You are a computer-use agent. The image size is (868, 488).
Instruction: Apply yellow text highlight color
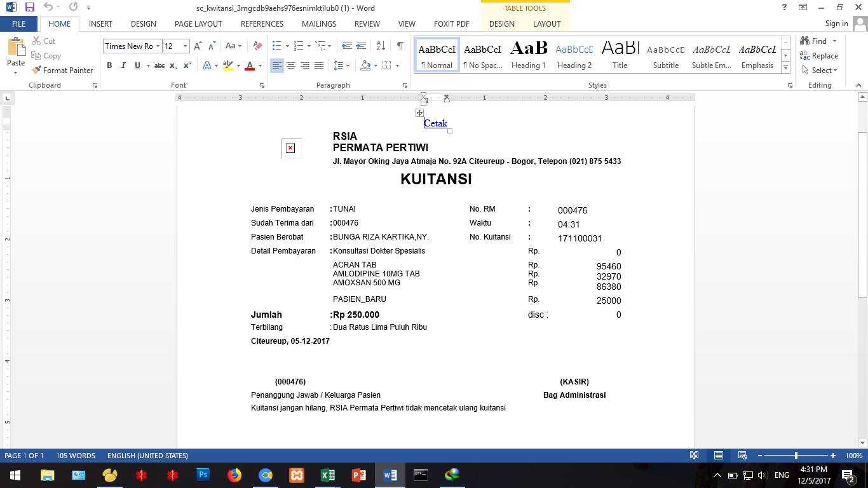tap(228, 65)
